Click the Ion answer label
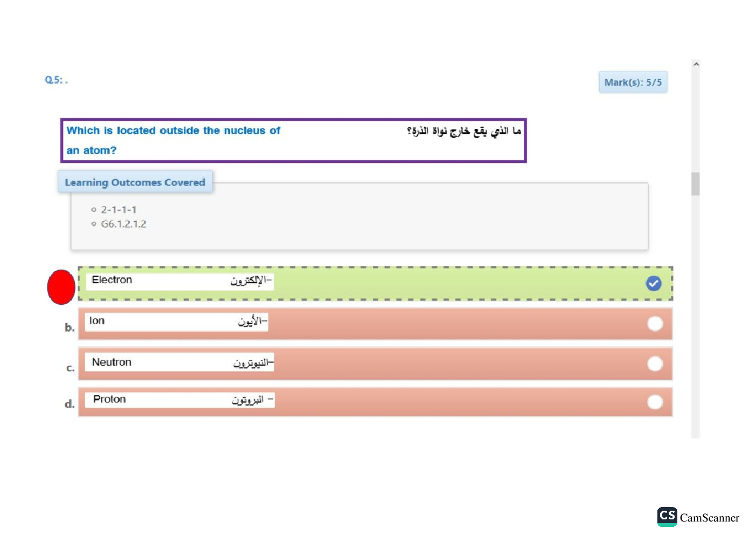 click(x=97, y=321)
